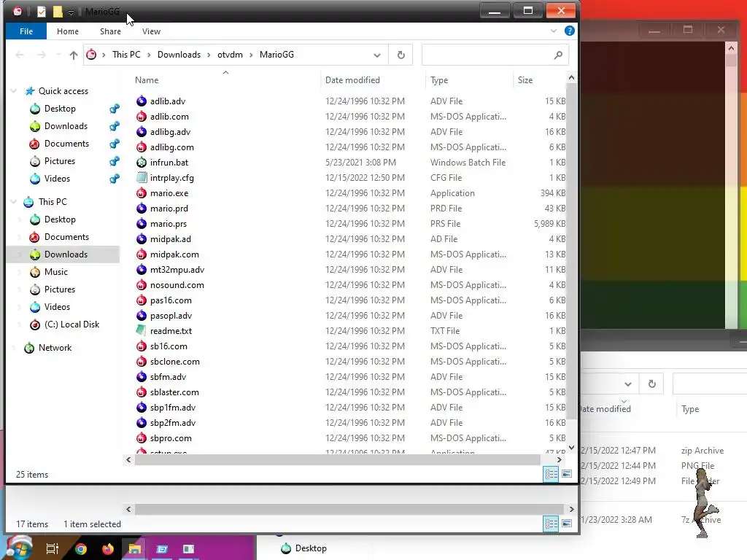Click the Help question mark icon
This screenshot has height=560, width=747.
click(x=569, y=31)
